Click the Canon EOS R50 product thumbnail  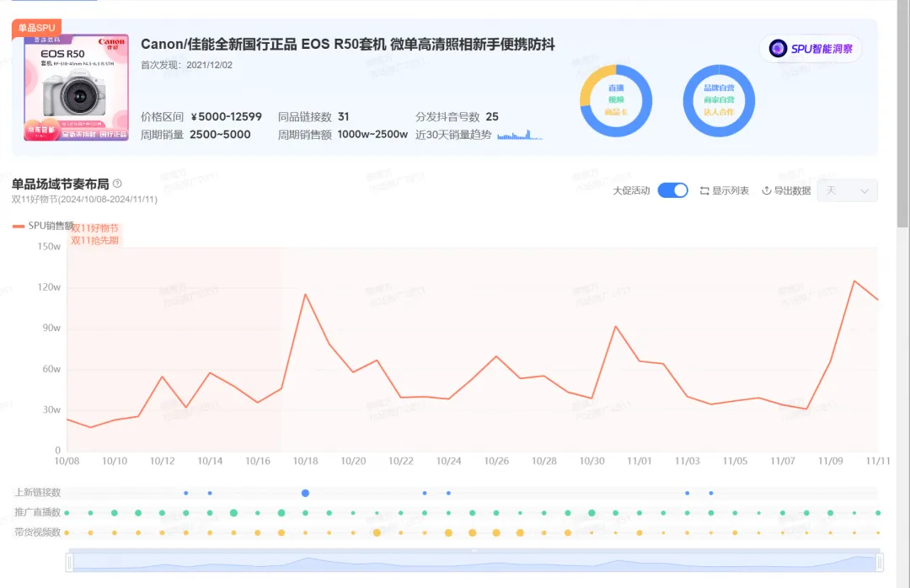coord(76,88)
